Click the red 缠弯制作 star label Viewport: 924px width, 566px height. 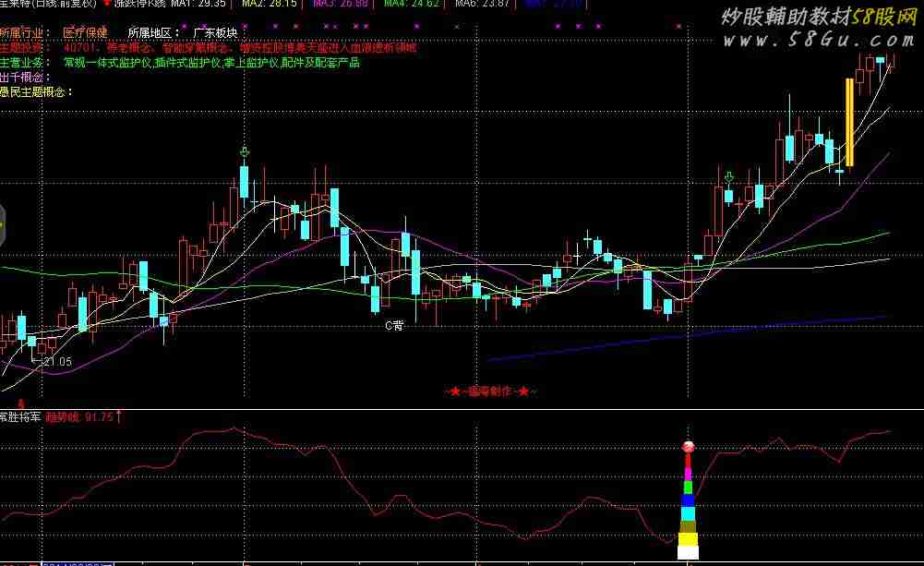pyautogui.click(x=490, y=391)
